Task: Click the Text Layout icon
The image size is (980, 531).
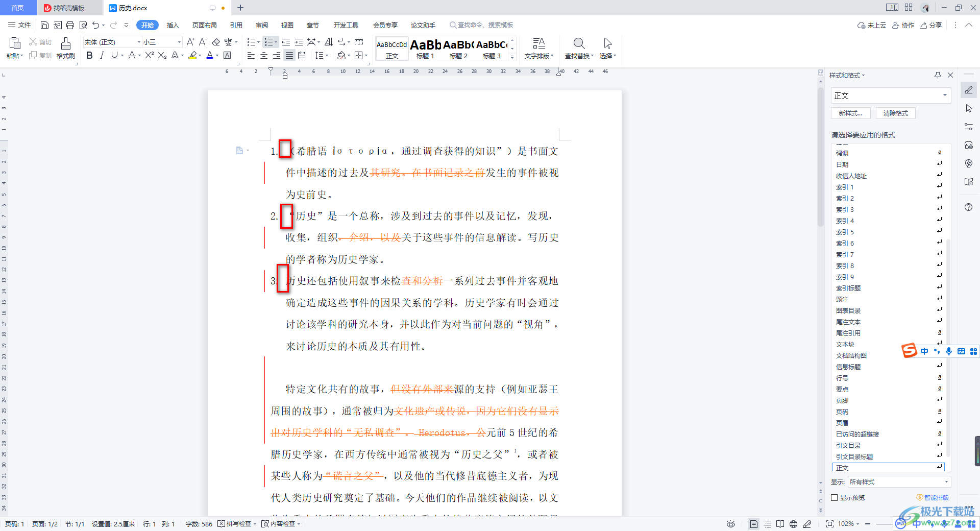Action: [539, 43]
